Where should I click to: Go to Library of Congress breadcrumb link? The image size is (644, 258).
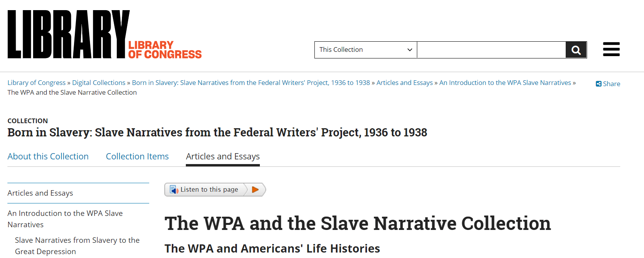pos(36,83)
